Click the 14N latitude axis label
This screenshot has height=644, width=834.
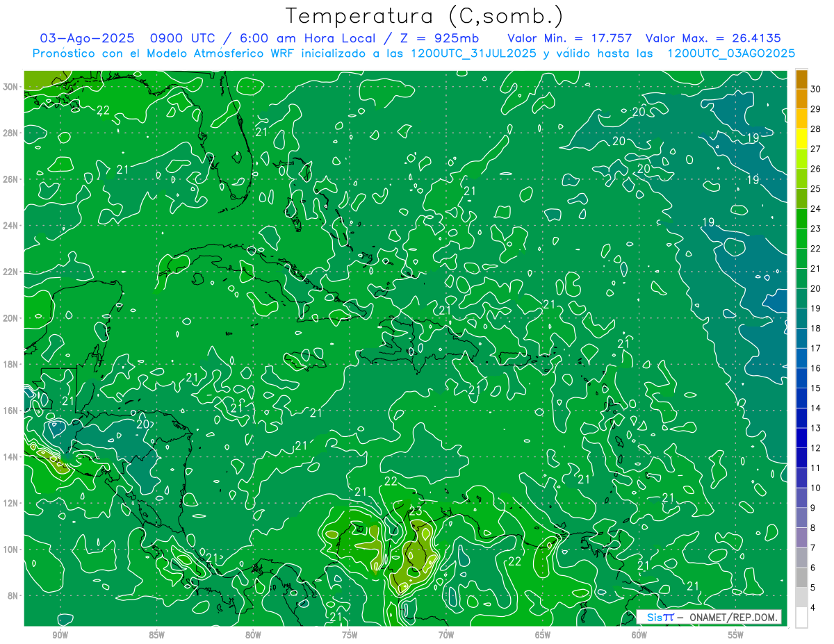tap(12, 457)
